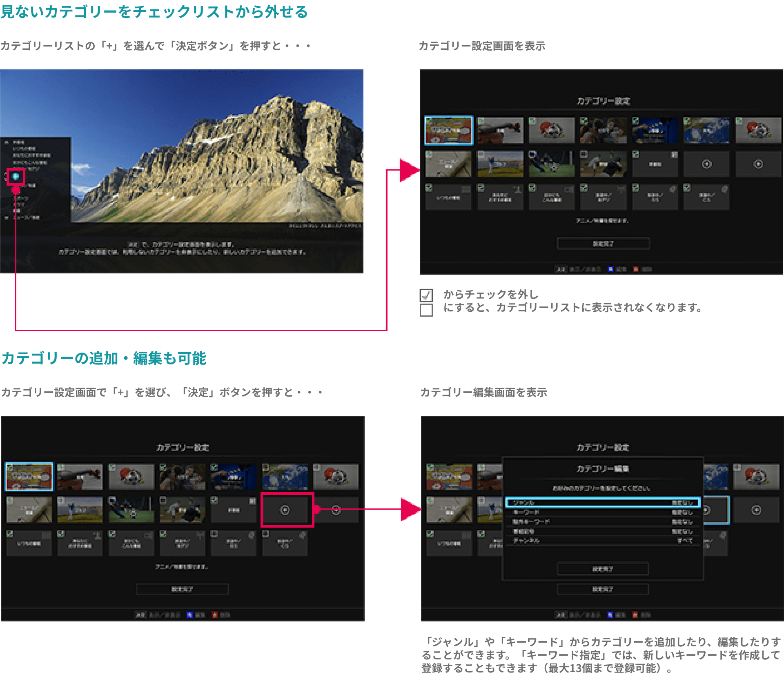Click the empty box sample icon beside にすると
784x679 pixels.
click(x=426, y=310)
